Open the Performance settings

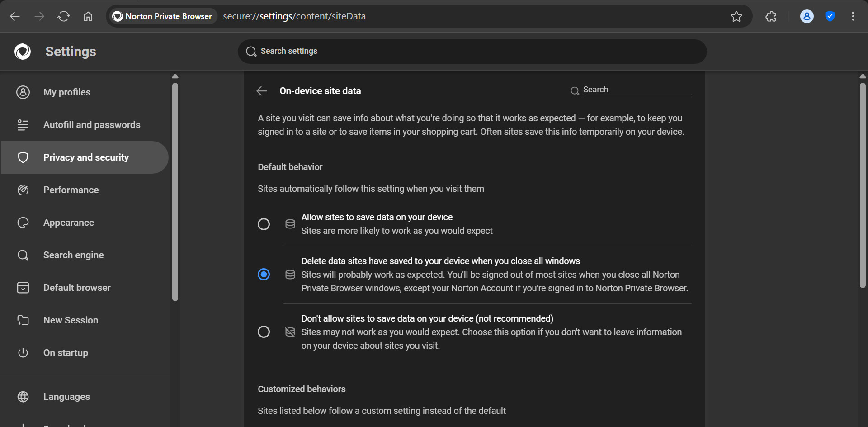[x=85, y=190]
